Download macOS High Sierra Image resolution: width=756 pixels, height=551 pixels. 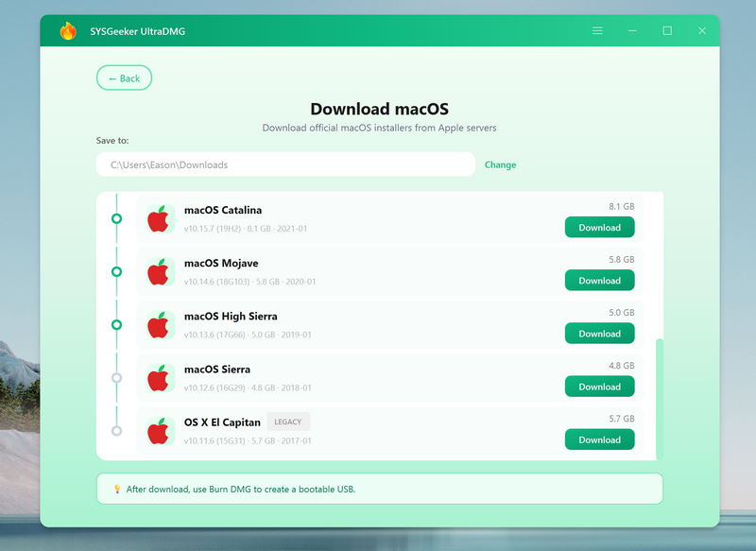pos(599,334)
